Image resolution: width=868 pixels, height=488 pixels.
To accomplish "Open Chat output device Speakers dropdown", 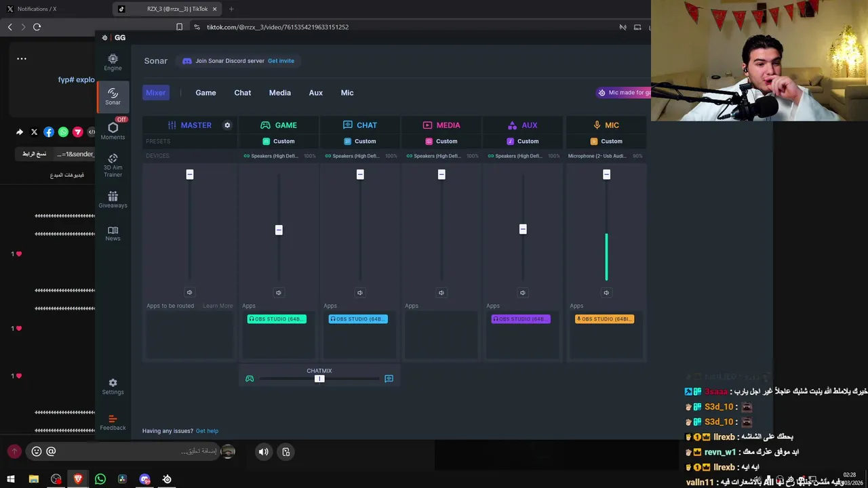I will (361, 156).
